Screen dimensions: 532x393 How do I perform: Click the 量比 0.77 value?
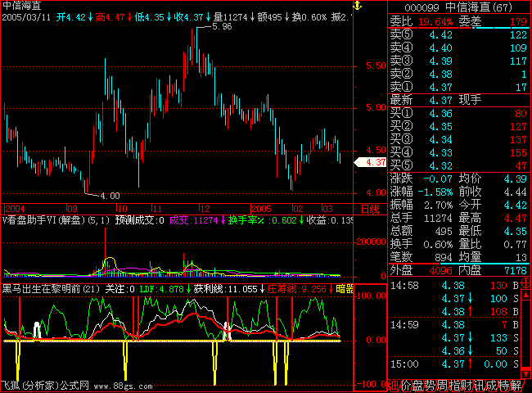[516, 244]
